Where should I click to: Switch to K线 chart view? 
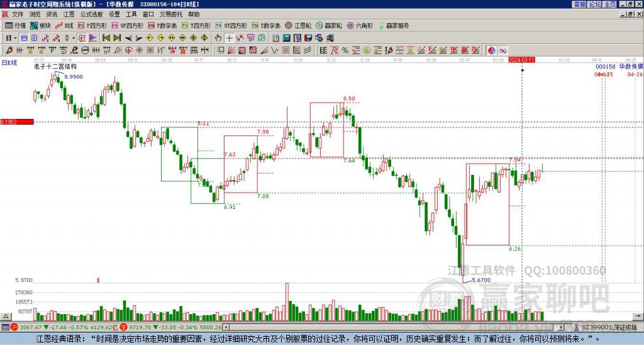click(x=64, y=25)
